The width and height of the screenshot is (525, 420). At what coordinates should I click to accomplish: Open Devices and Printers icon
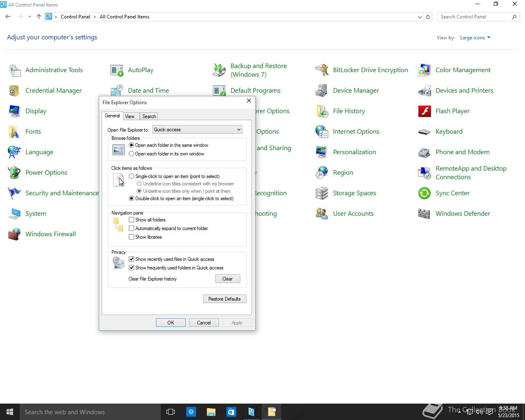pyautogui.click(x=425, y=91)
